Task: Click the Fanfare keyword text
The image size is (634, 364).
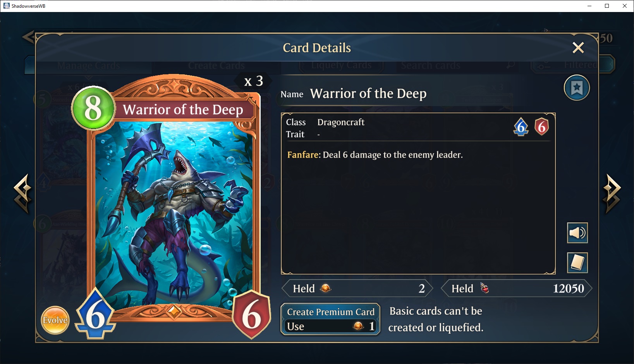Action: click(x=304, y=155)
